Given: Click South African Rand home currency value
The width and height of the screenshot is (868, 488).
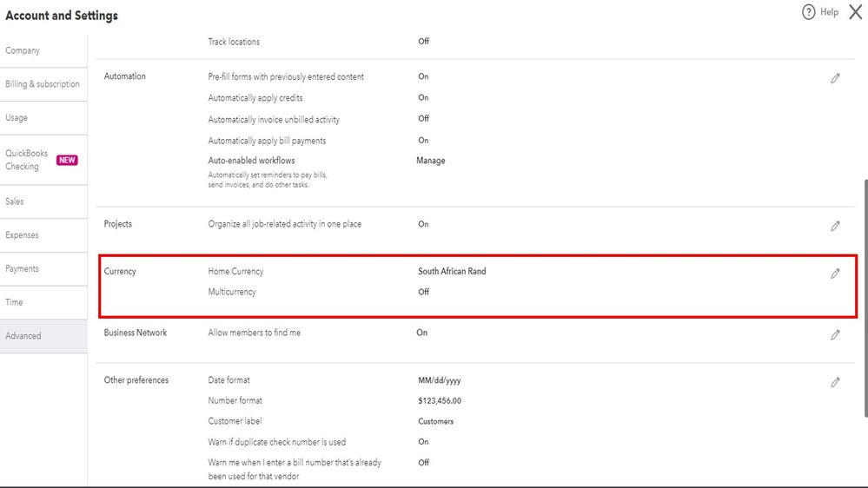Looking at the screenshot, I should tap(452, 272).
